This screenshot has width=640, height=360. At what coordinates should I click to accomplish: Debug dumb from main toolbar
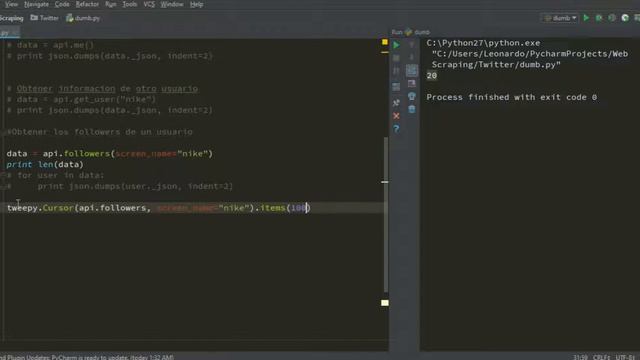599,18
